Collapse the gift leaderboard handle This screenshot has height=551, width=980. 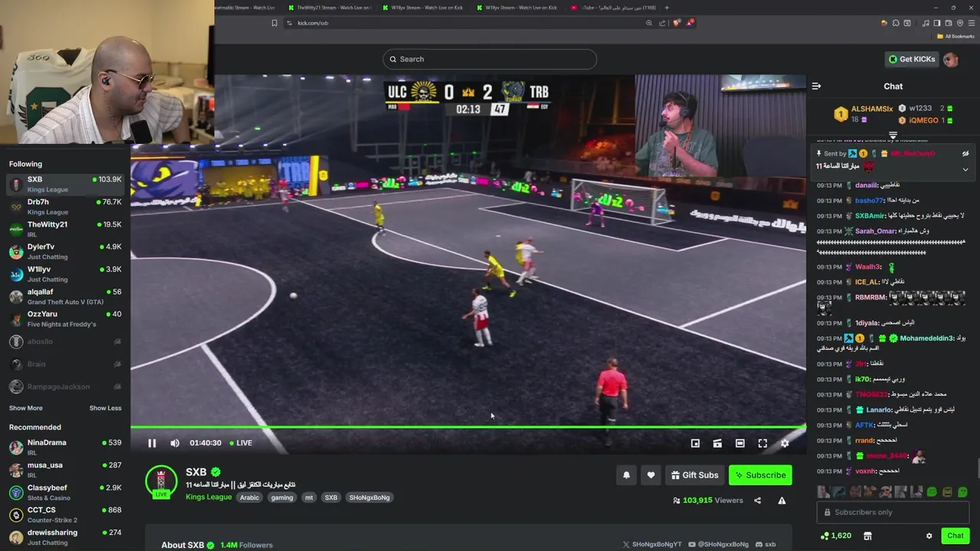(x=893, y=135)
